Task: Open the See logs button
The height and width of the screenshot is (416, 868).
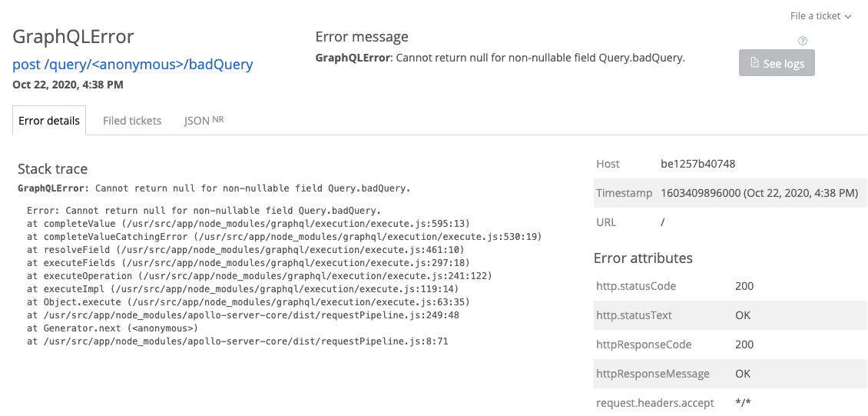Action: point(777,63)
